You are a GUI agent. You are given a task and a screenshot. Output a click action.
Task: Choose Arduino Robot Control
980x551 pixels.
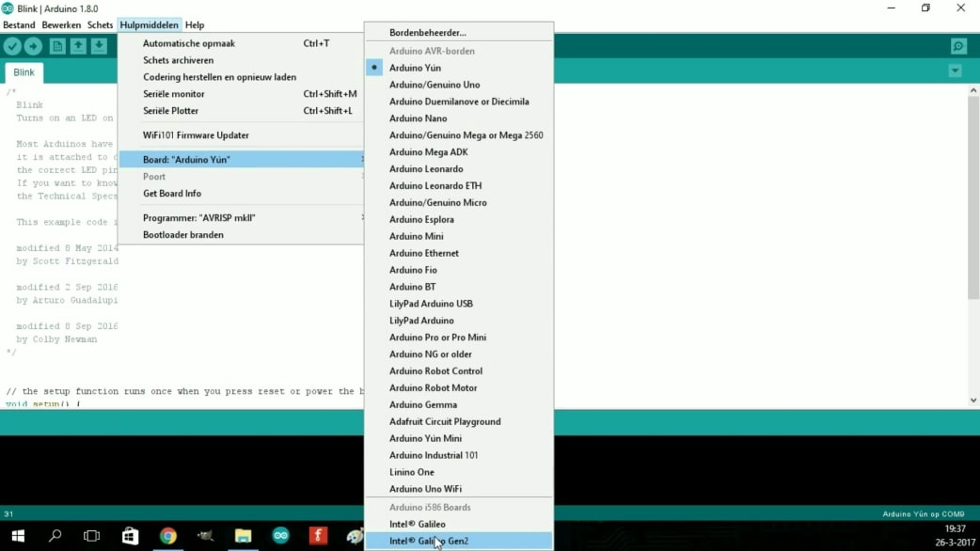459,371
